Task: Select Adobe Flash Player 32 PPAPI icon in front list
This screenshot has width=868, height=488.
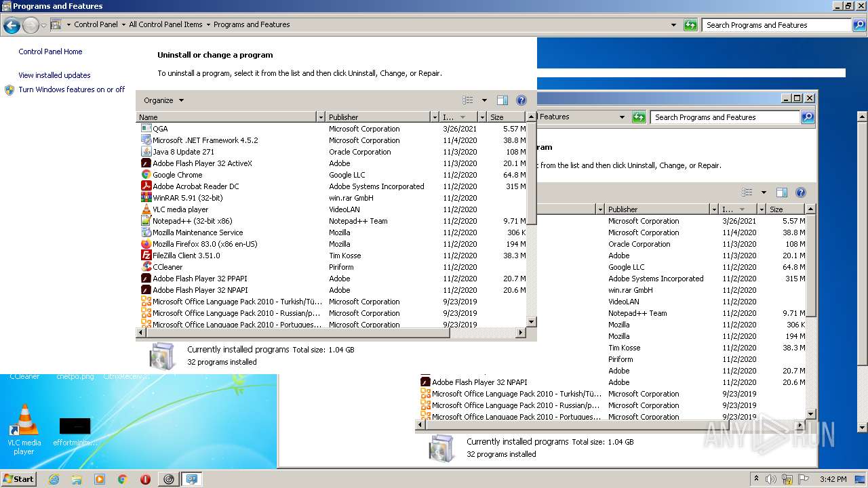Action: point(146,279)
